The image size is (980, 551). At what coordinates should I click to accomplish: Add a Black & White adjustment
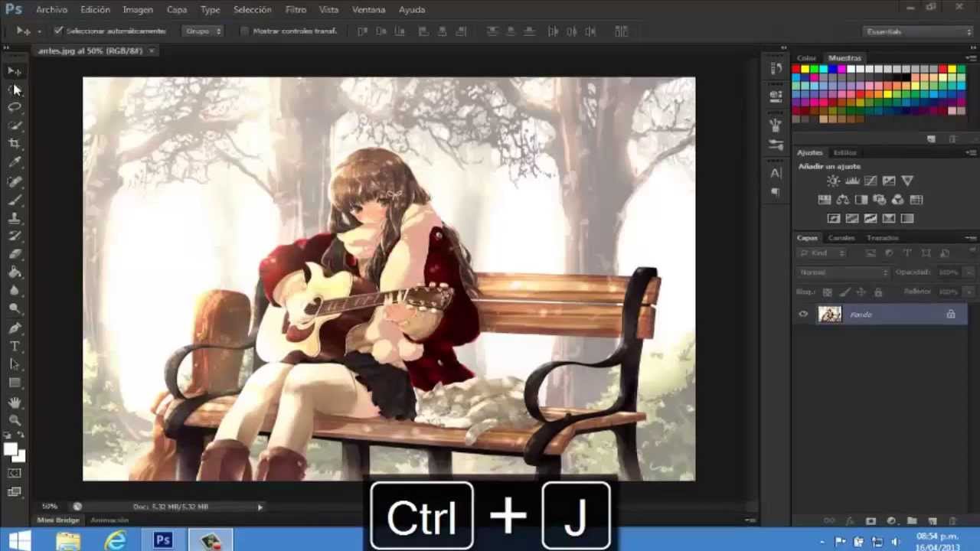[x=861, y=200]
